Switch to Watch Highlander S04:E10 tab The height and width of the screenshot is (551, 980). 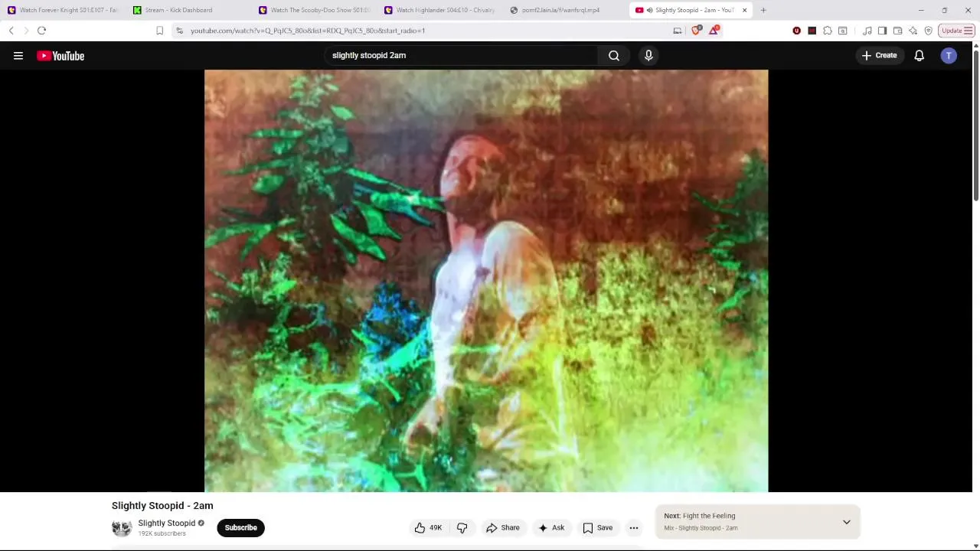(440, 10)
